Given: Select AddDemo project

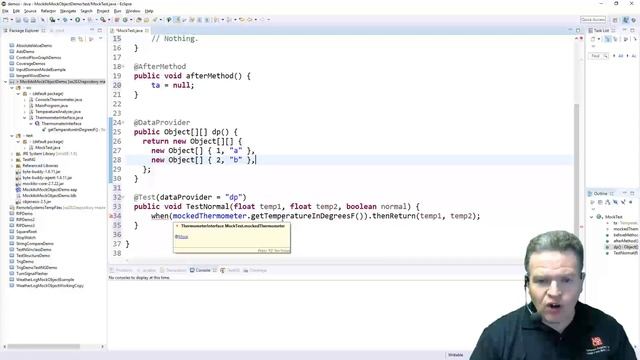Looking at the screenshot, I should tap(25, 52).
